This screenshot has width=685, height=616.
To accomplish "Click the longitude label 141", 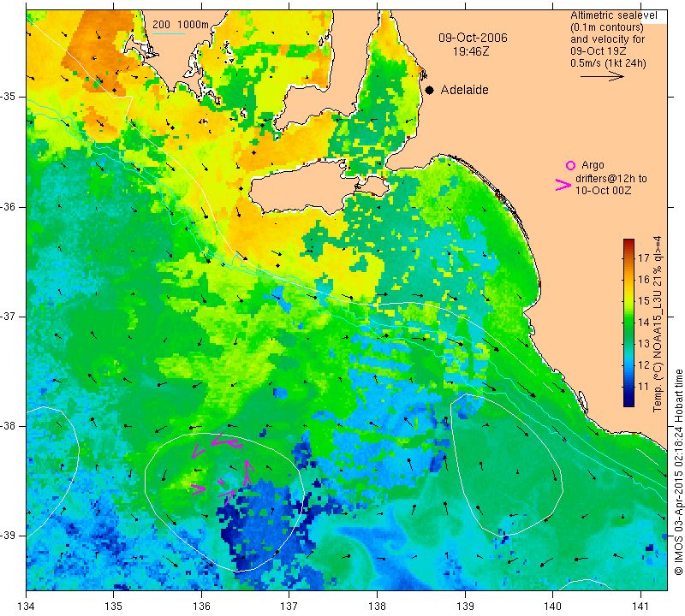I will [x=640, y=606].
